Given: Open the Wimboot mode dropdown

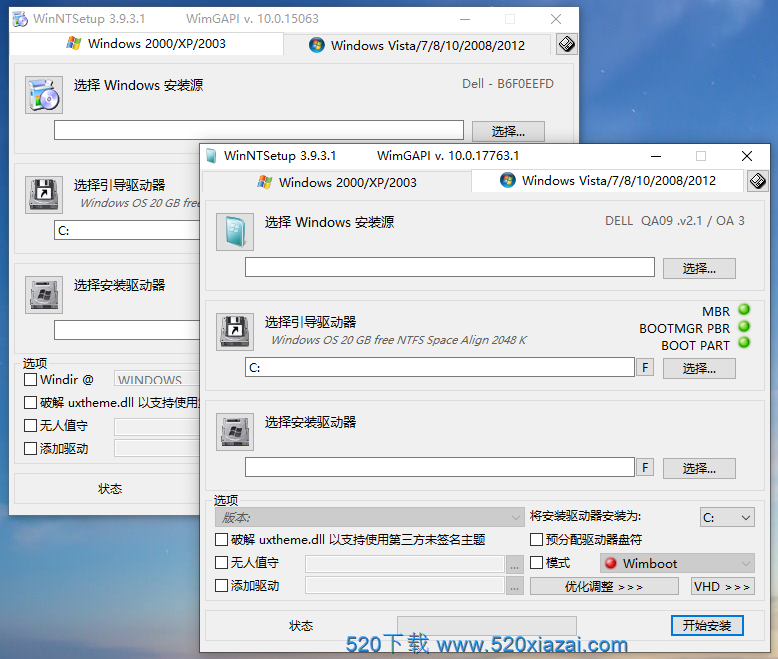Looking at the screenshot, I should (677, 563).
